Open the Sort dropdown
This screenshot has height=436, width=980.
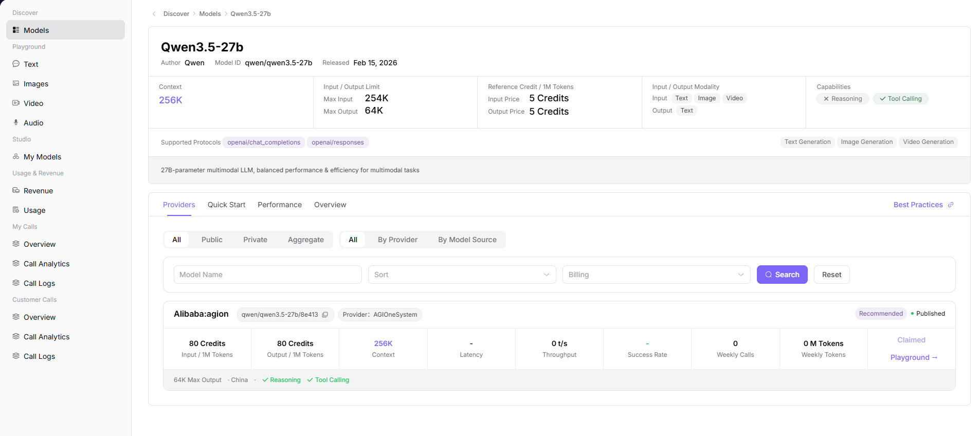462,275
